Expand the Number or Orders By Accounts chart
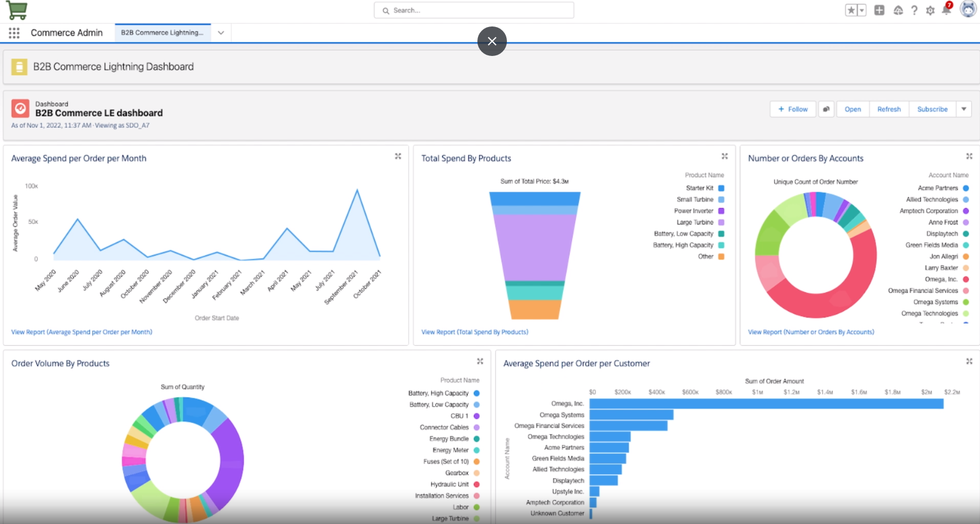Viewport: 980px width, 524px height. point(969,156)
